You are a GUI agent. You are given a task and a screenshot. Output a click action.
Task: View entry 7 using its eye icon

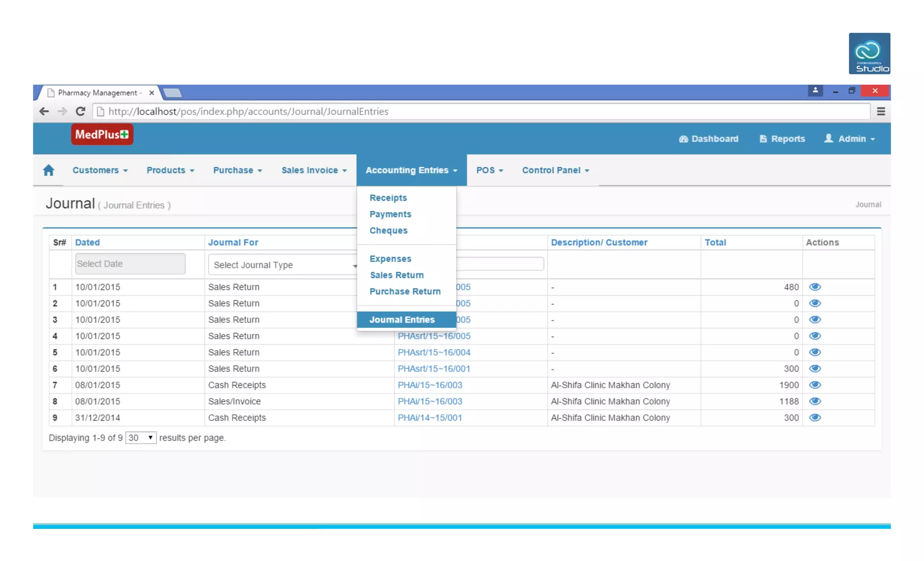[x=815, y=385]
